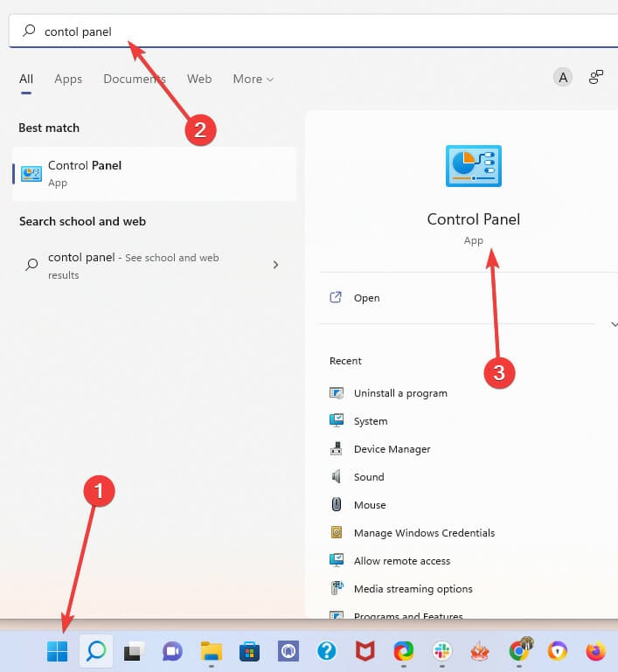Expand the More dropdown
Image resolution: width=618 pixels, height=672 pixels.
[253, 79]
